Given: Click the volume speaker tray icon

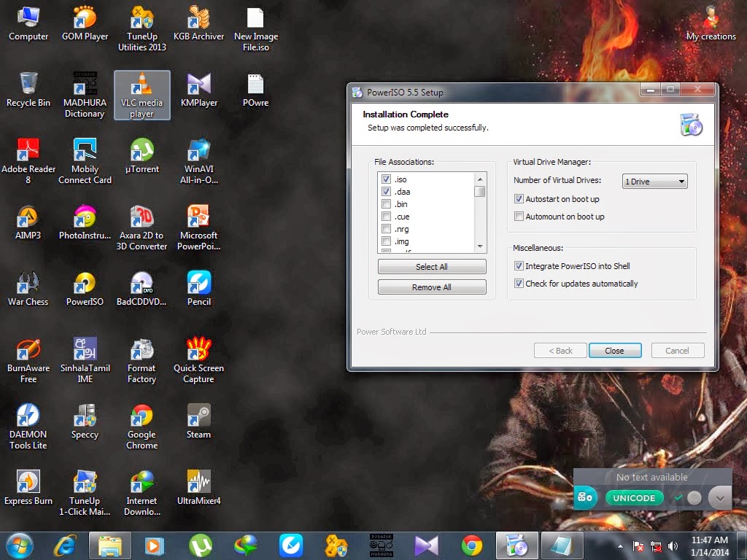Looking at the screenshot, I should point(673,546).
